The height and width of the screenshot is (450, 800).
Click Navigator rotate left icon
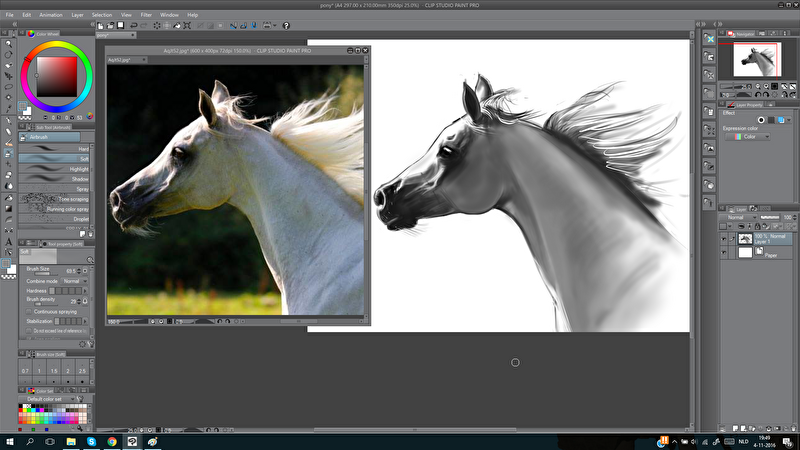[758, 94]
